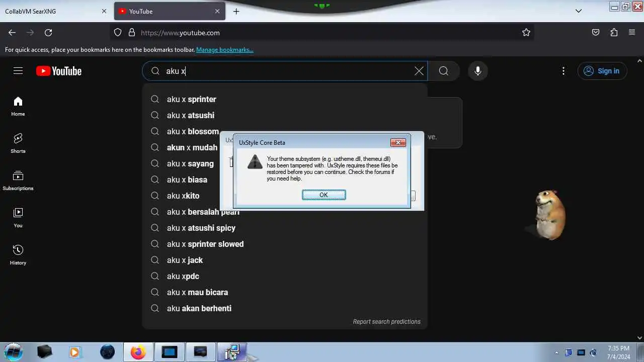
Task: Go to Home in sidebar
Action: coord(18,106)
